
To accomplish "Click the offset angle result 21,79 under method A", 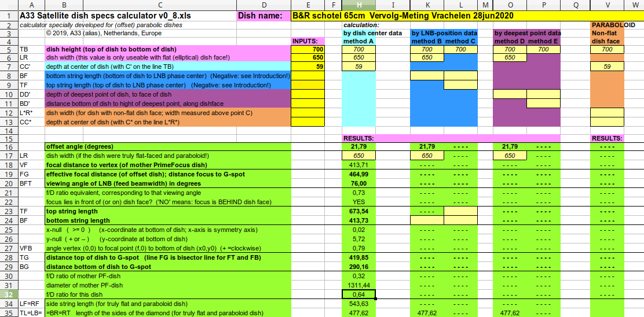I will click(x=359, y=146).
